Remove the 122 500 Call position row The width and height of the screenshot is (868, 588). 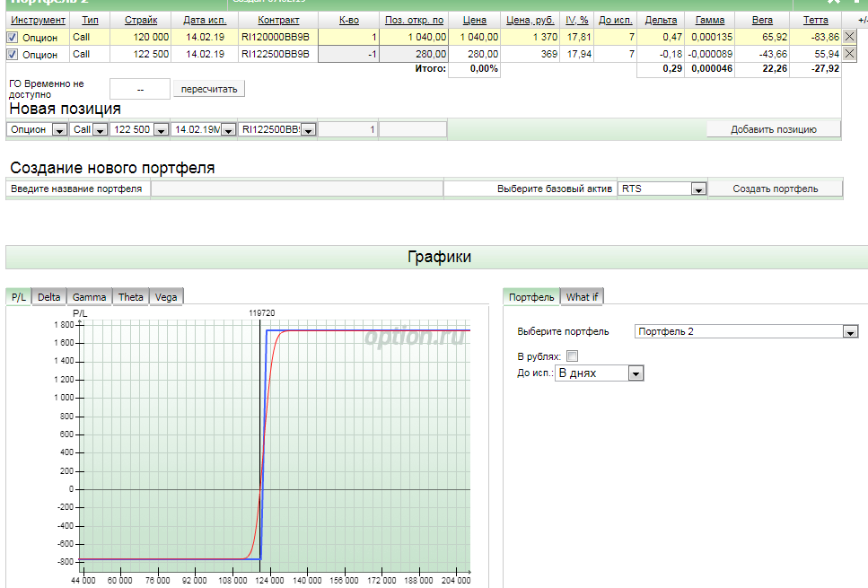[x=849, y=55]
